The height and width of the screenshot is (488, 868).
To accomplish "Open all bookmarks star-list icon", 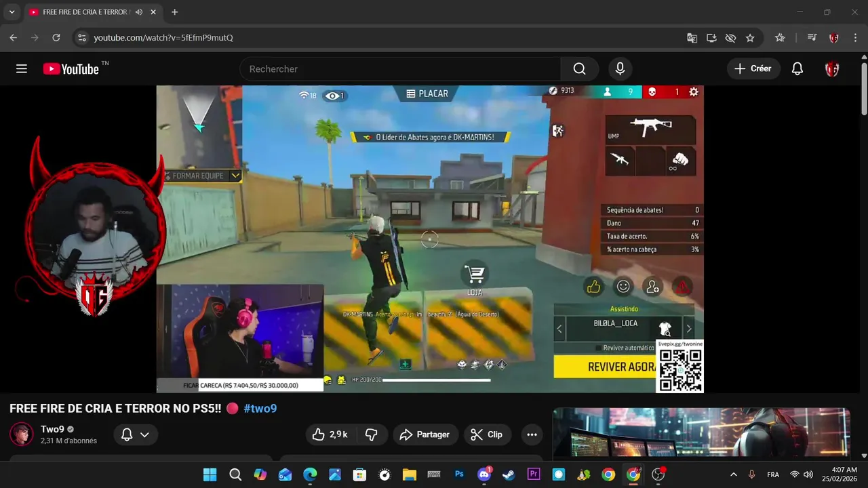I will pos(780,38).
